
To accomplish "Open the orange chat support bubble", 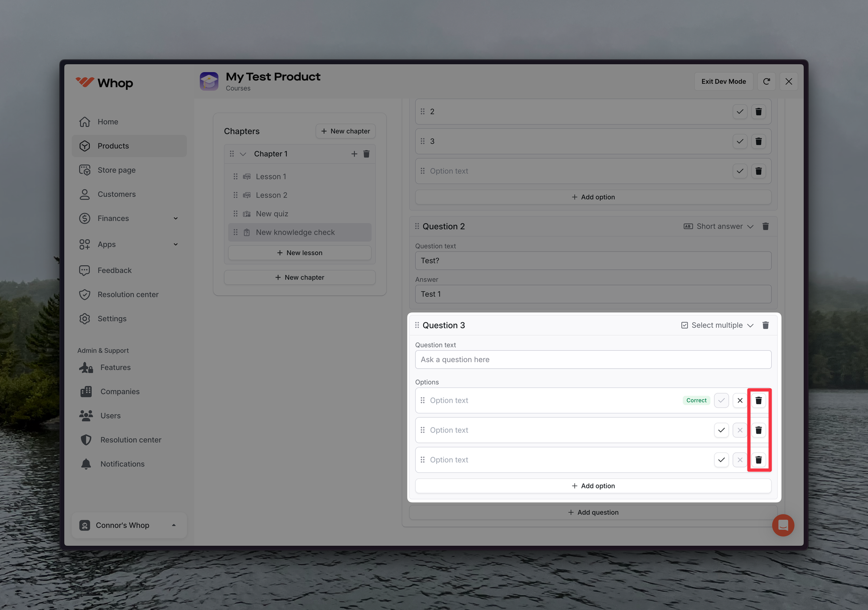I will (783, 525).
